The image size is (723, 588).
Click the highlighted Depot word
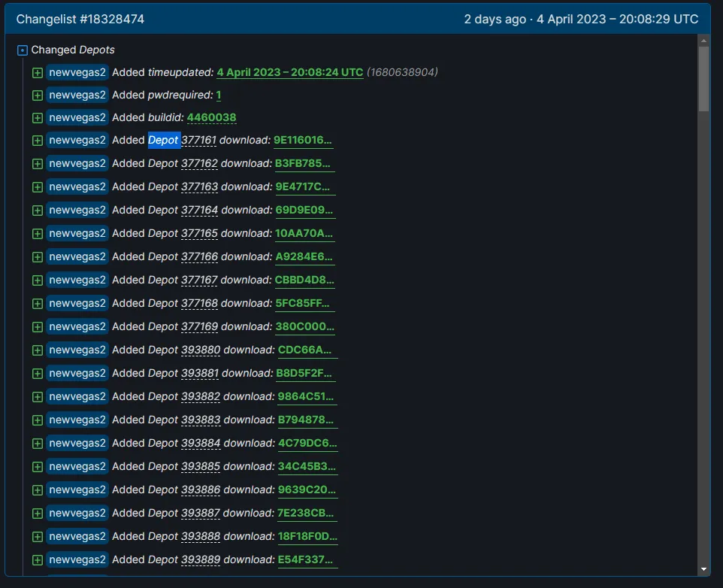click(164, 140)
